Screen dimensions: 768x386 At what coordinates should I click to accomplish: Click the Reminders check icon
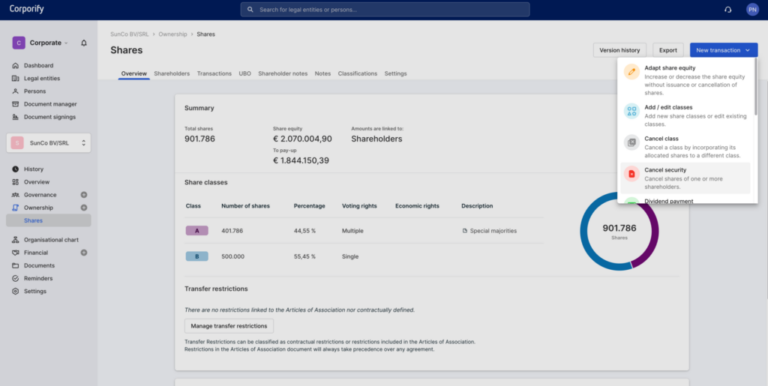pyautogui.click(x=15, y=278)
